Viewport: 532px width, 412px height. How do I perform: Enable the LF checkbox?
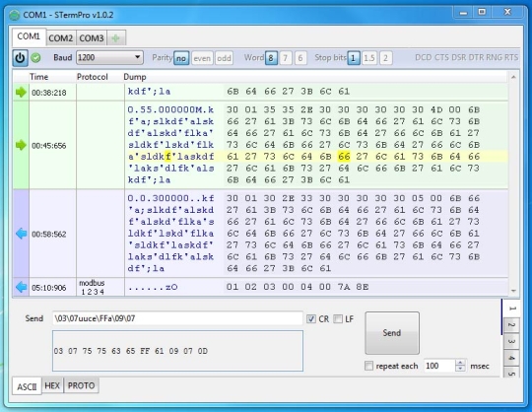[338, 319]
